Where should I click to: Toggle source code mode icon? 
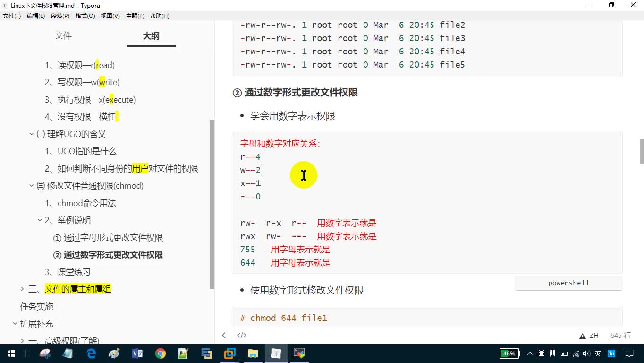coord(242,335)
